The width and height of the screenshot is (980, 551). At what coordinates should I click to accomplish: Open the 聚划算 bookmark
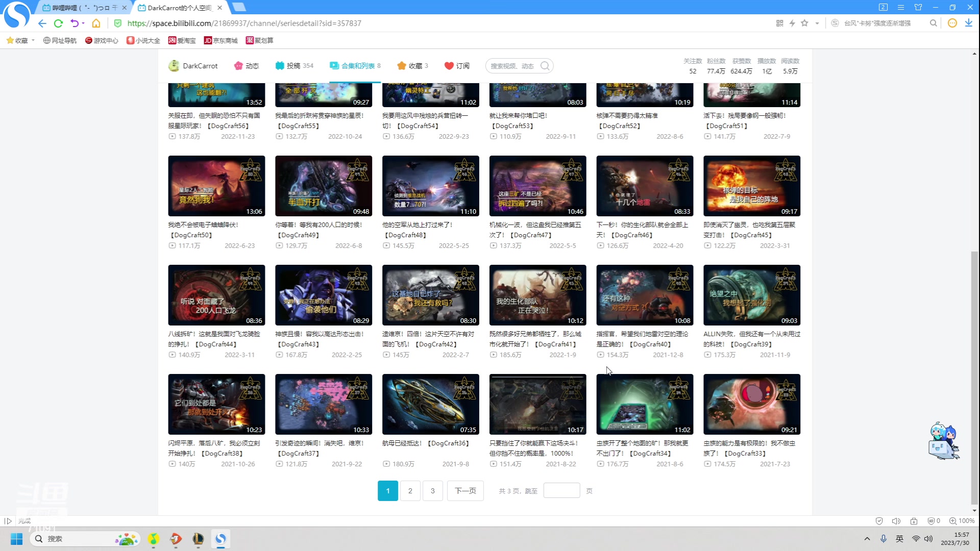[x=260, y=40]
